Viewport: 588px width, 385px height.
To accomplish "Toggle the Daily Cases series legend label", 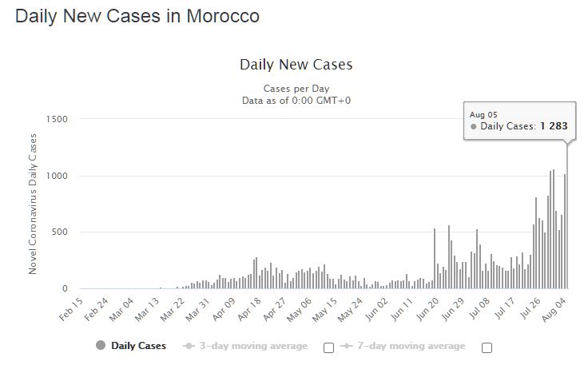I will (x=138, y=346).
